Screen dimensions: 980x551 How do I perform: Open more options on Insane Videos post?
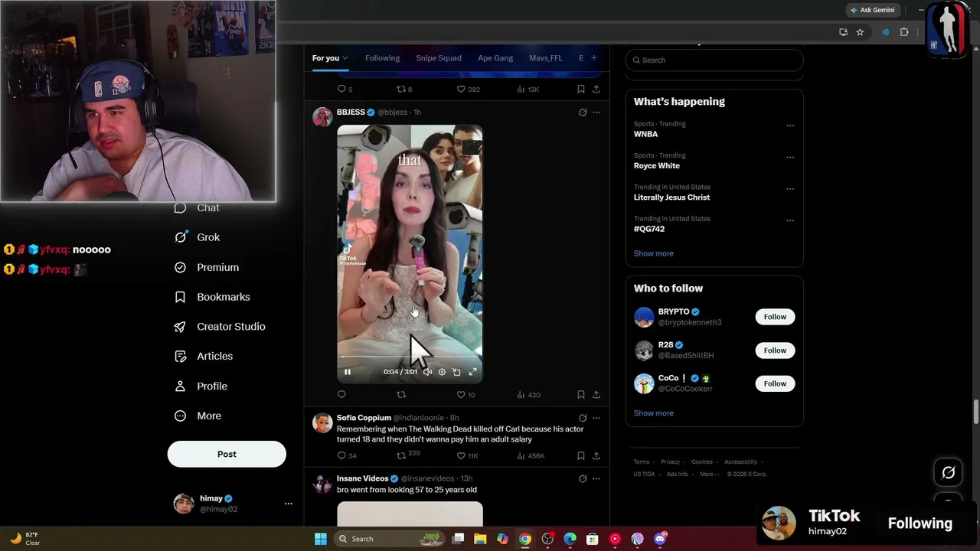(x=596, y=479)
